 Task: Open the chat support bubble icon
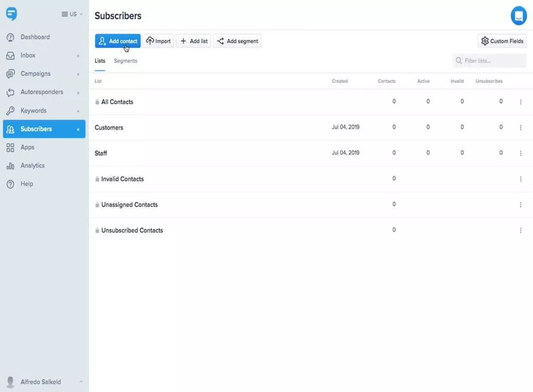pyautogui.click(x=518, y=16)
